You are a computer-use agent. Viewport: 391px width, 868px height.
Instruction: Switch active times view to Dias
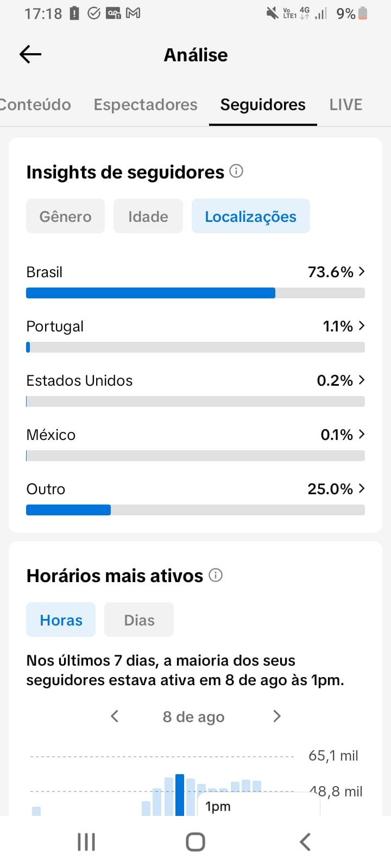point(139,620)
